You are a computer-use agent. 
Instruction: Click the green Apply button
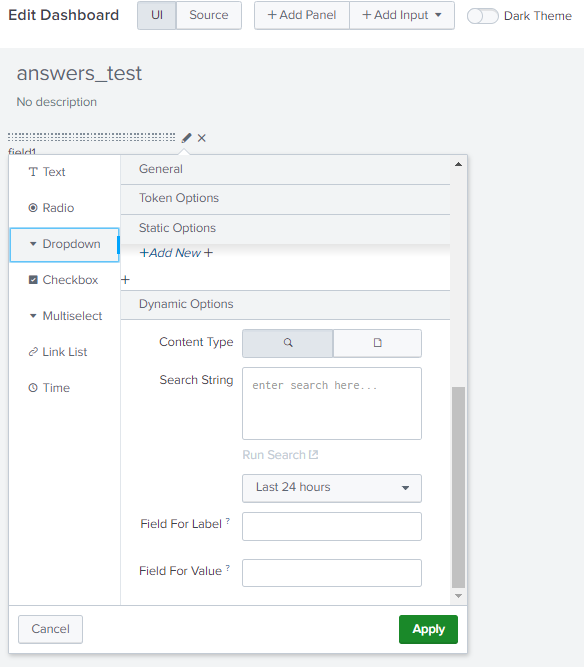pyautogui.click(x=428, y=629)
